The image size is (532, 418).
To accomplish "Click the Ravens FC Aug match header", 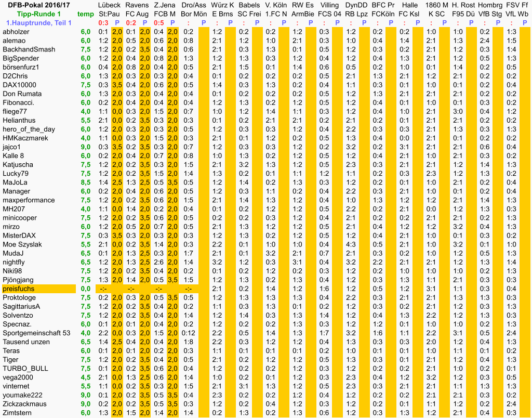I will point(137,9).
